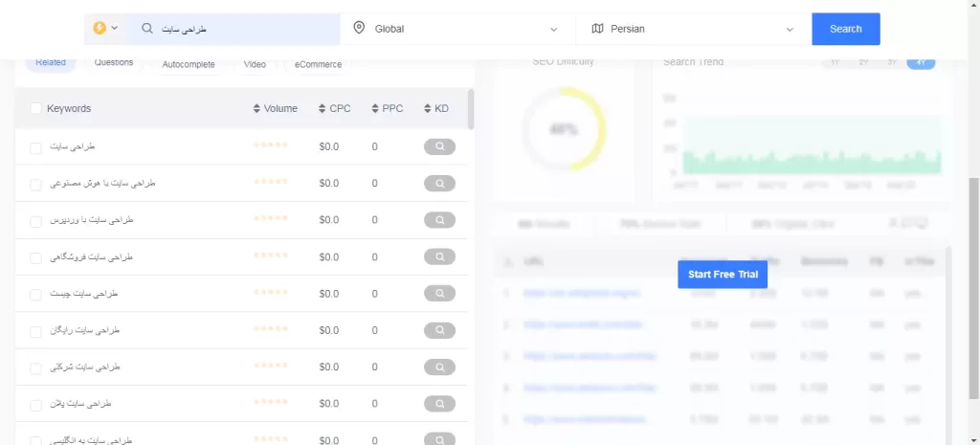Tick the checkbox for طراحی سایت شرکتی
980x445 pixels.
(36, 367)
